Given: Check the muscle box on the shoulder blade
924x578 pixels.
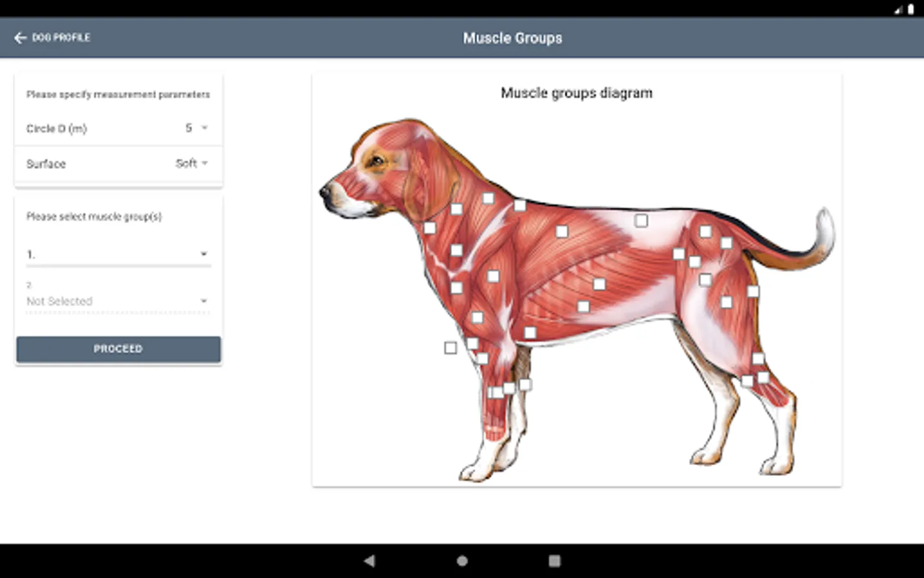Looking at the screenshot, I should (562, 231).
